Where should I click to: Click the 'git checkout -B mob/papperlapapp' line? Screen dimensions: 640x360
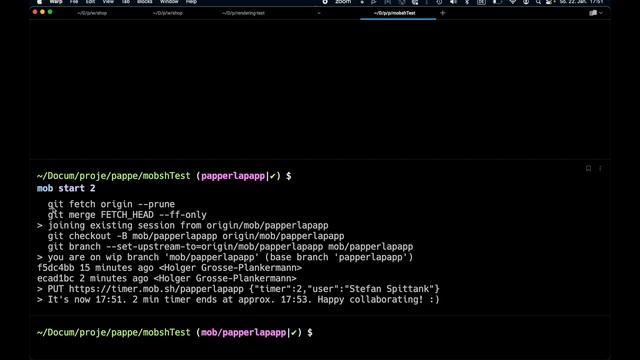point(196,236)
